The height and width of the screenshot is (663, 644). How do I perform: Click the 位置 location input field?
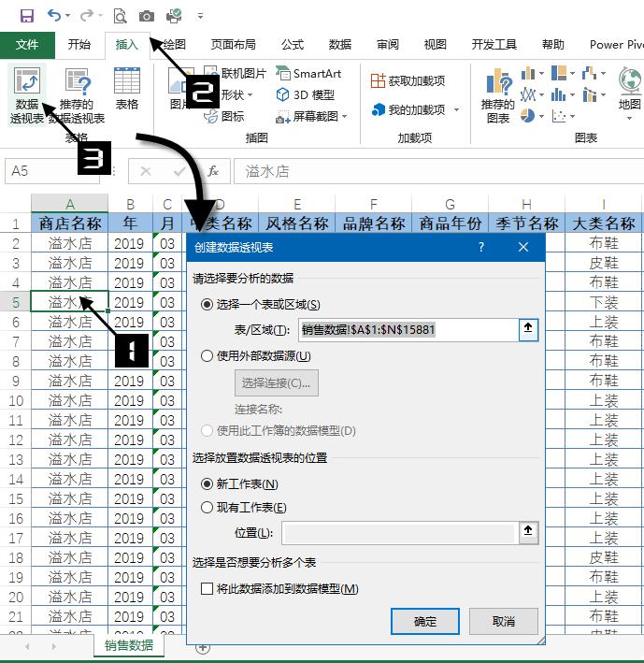(400, 533)
